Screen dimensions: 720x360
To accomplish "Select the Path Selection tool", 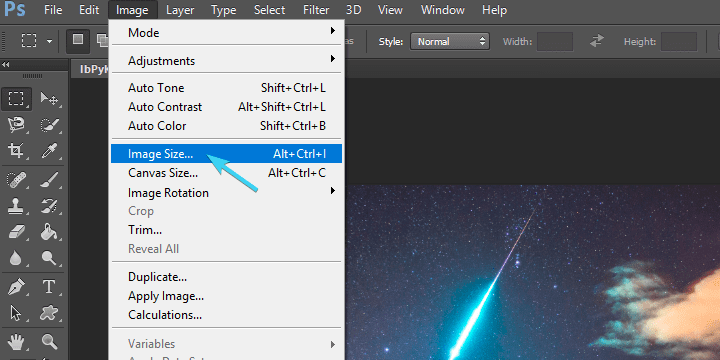I will (x=17, y=314).
